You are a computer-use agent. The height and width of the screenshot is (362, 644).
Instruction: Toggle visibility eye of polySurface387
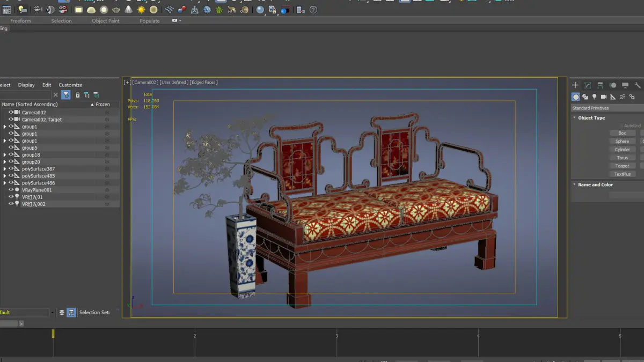pos(11,168)
